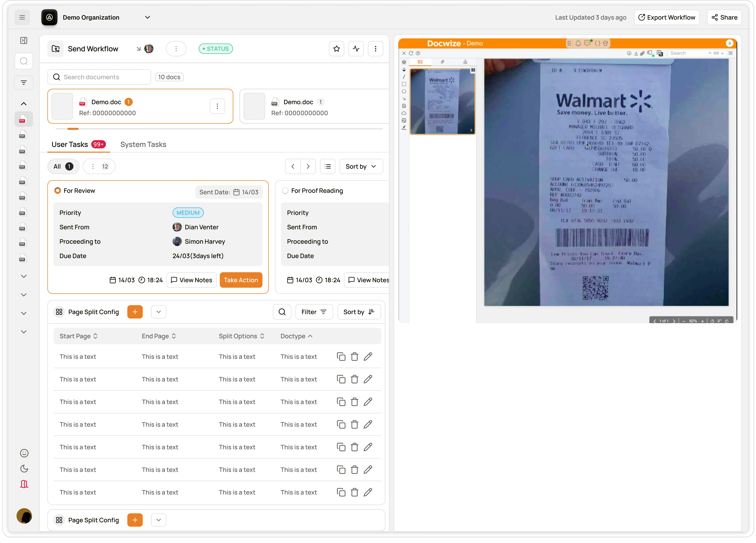Go to next task using right arrow
The image size is (756, 543).
point(308,166)
